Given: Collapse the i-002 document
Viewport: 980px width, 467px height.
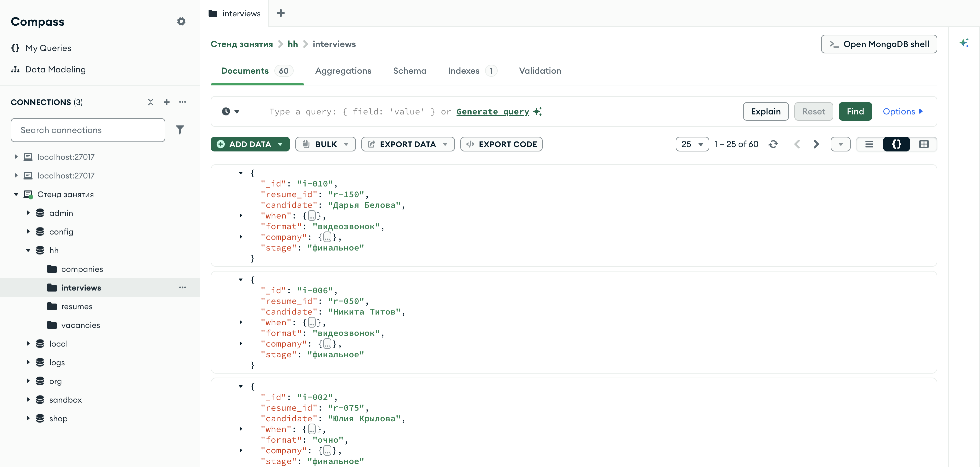Looking at the screenshot, I should [x=241, y=386].
